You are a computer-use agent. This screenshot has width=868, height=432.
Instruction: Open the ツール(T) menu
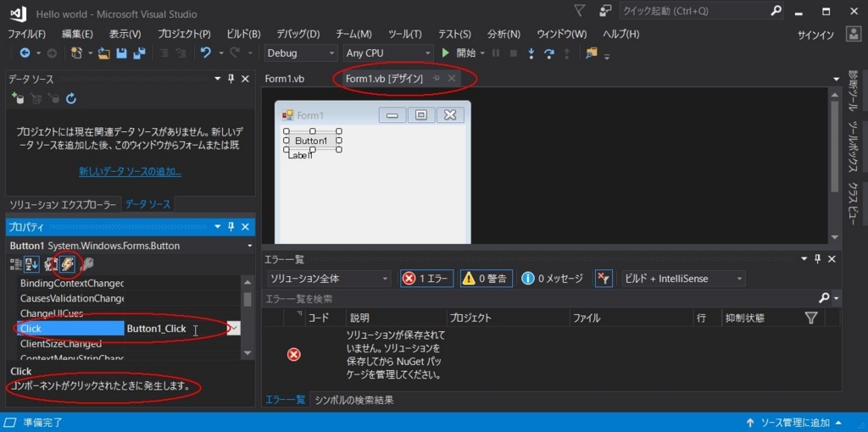pyautogui.click(x=404, y=34)
